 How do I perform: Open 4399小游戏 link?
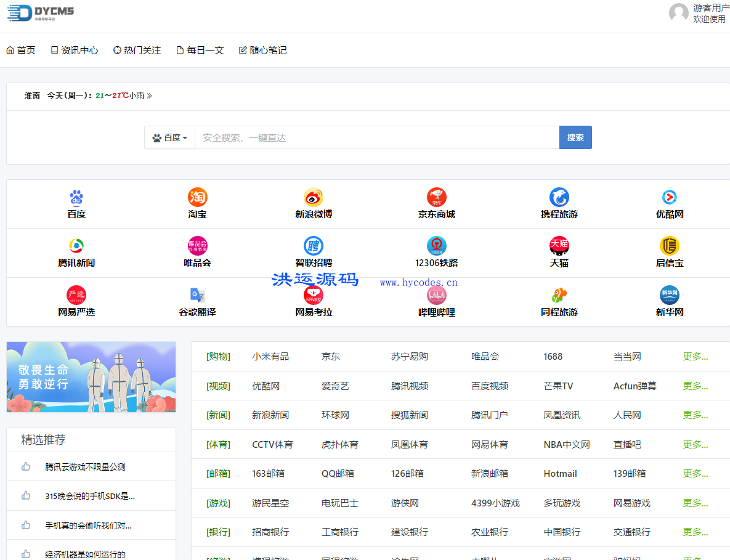pyautogui.click(x=495, y=503)
